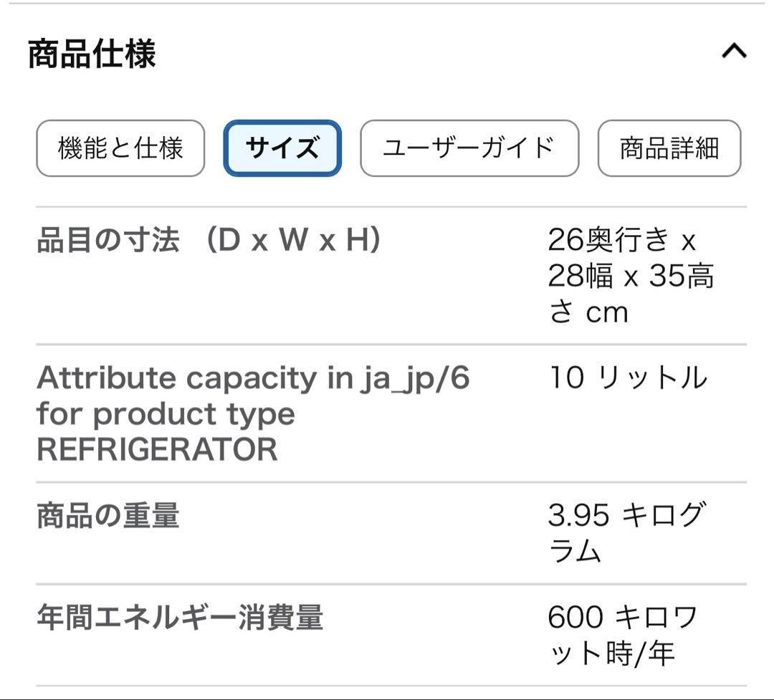774x700 pixels.
Task: Select the 26奥行き depth value
Action: [609, 241]
